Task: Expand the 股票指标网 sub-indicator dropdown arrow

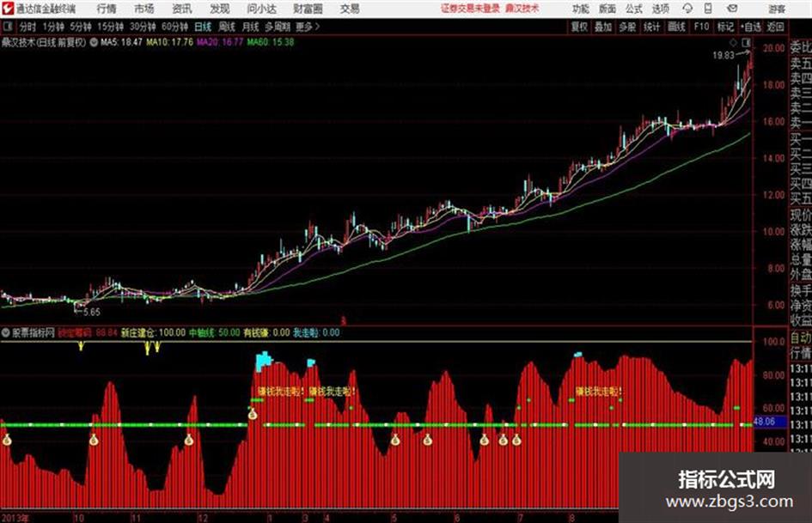Action: [x=6, y=332]
